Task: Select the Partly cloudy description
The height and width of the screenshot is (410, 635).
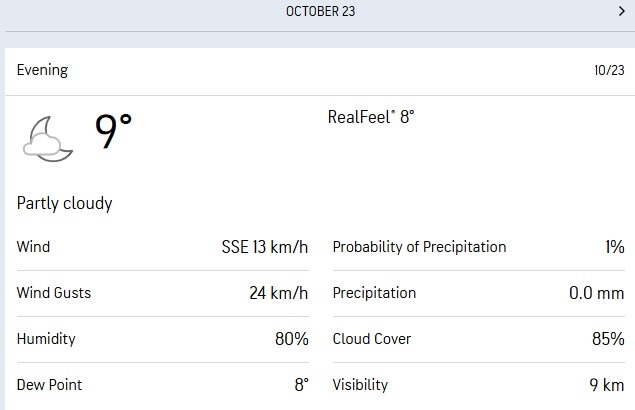Action: click(x=65, y=203)
